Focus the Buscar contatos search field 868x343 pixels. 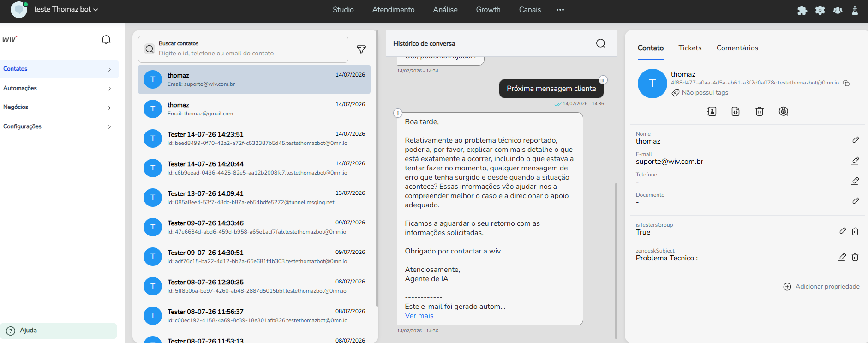tap(243, 49)
